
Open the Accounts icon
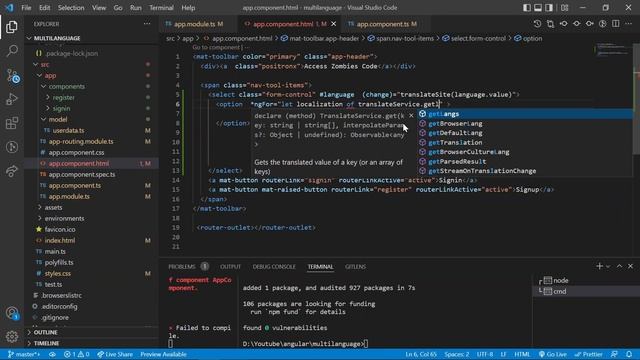click(x=12, y=313)
